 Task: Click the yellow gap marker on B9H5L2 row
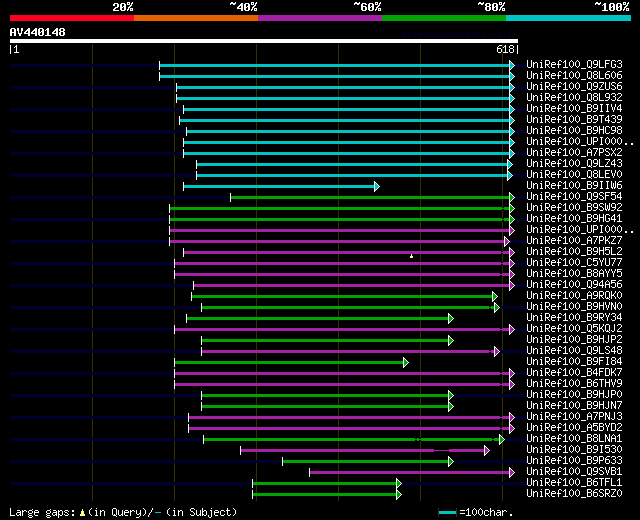pyautogui.click(x=411, y=256)
